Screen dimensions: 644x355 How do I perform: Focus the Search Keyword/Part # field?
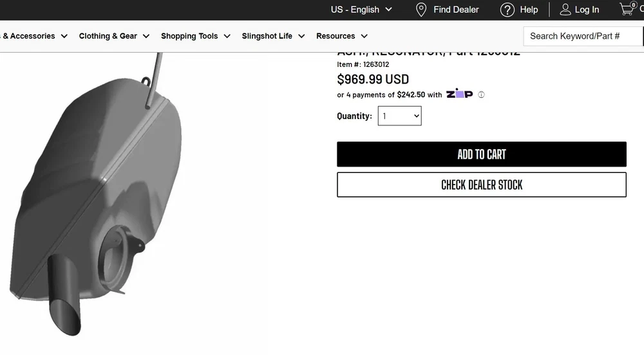pos(583,36)
